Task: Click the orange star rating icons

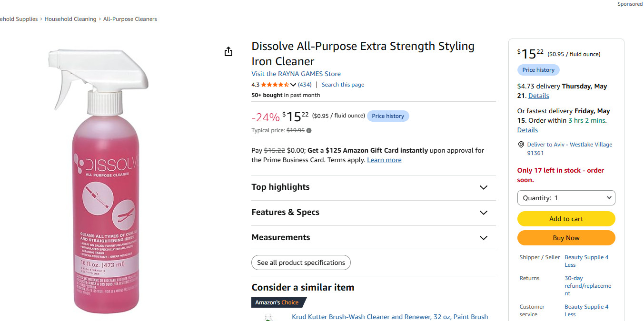Action: (x=275, y=85)
